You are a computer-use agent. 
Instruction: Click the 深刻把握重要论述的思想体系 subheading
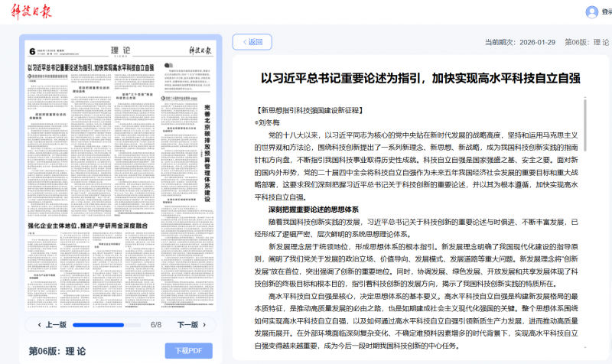tap(313, 210)
